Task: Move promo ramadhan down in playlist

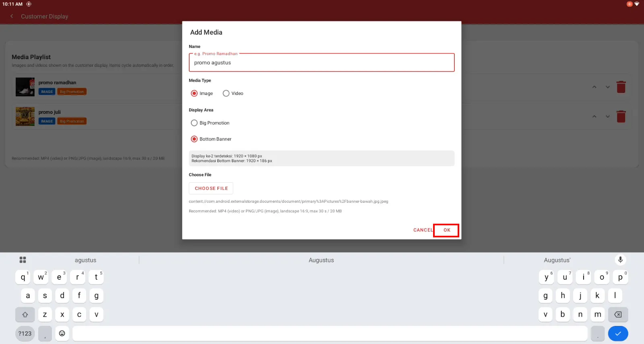Action: [x=607, y=87]
